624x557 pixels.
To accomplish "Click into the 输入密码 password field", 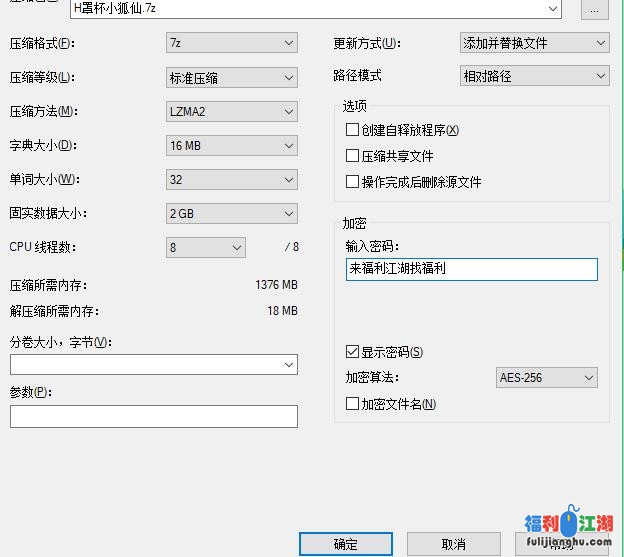I will [471, 269].
